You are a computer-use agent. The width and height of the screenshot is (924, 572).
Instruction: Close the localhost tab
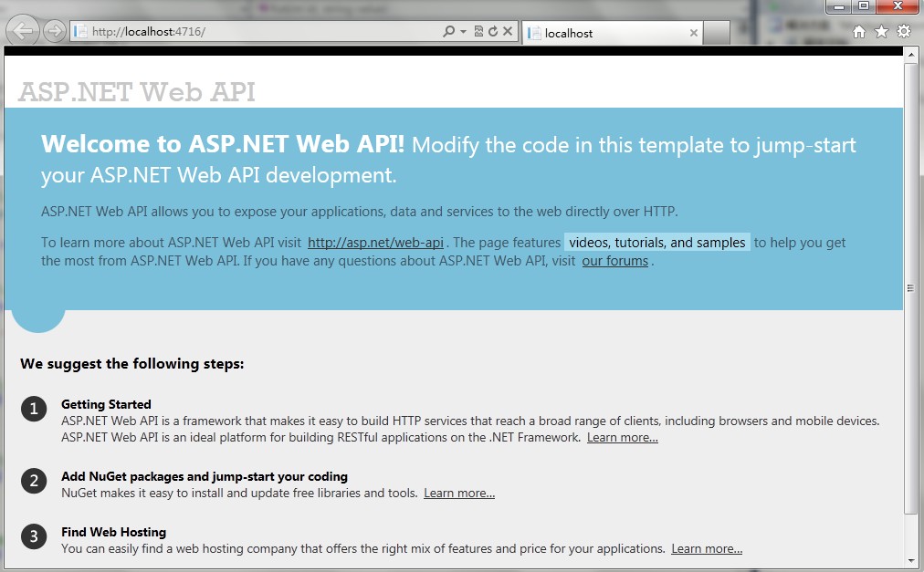coord(694,33)
